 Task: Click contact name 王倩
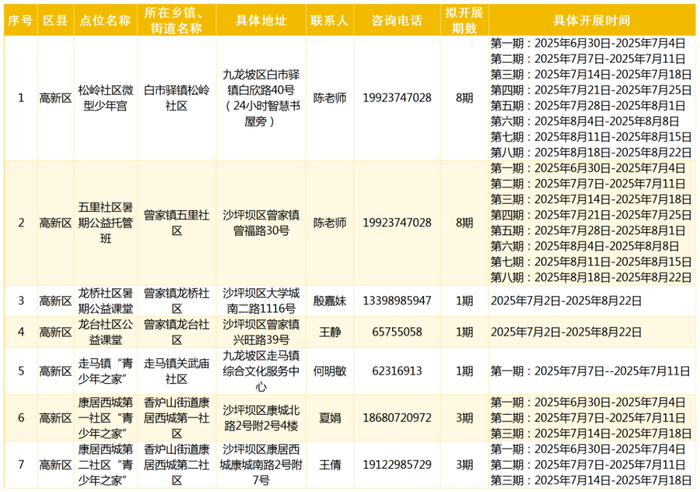pyautogui.click(x=330, y=465)
